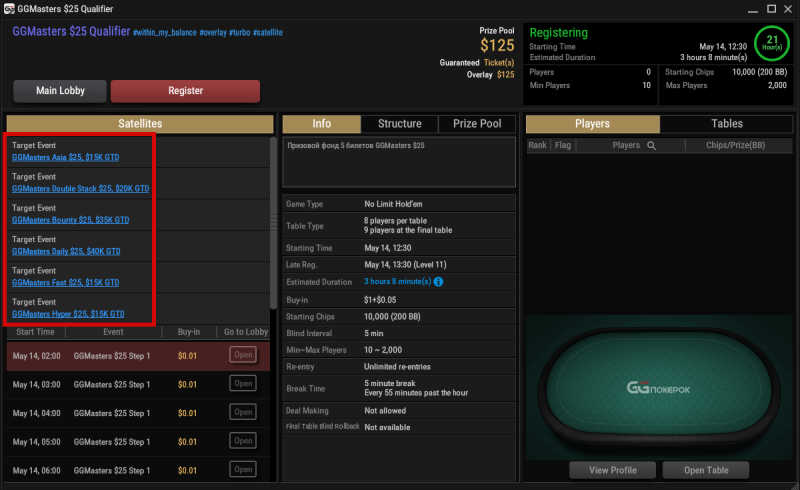The image size is (800, 490).
Task: Click the Open Table button
Action: (x=706, y=470)
